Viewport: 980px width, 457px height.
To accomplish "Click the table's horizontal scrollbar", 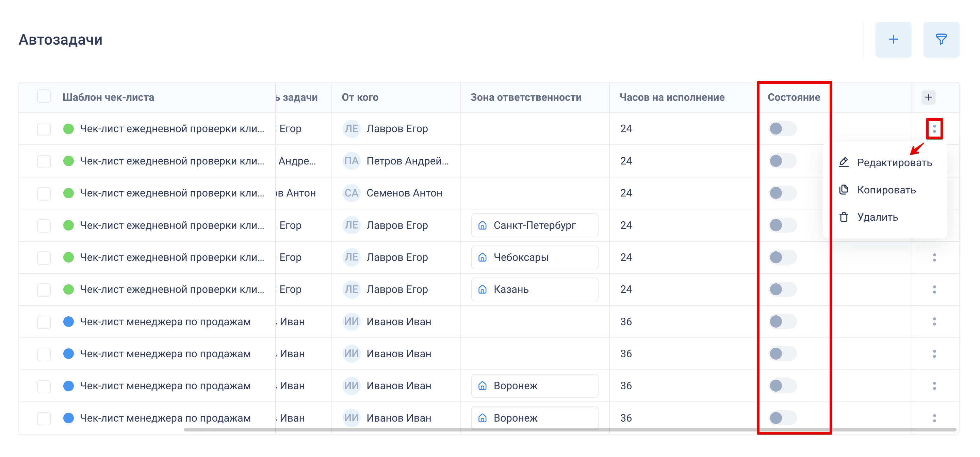I will coord(570,429).
